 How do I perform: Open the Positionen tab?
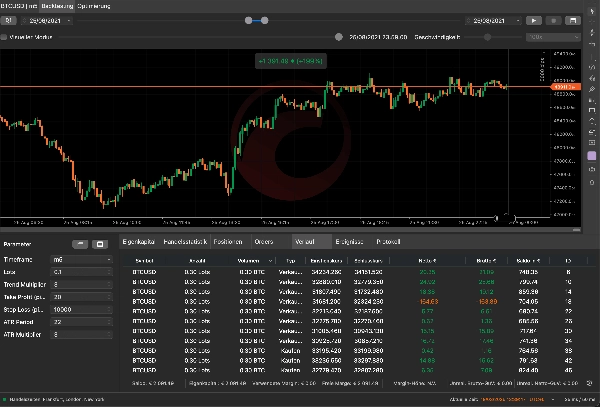coord(228,242)
